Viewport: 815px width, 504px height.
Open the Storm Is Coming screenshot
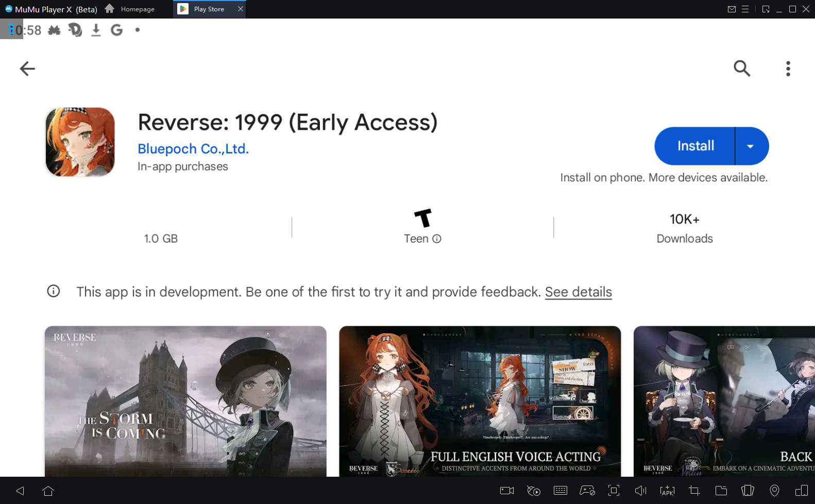point(185,401)
